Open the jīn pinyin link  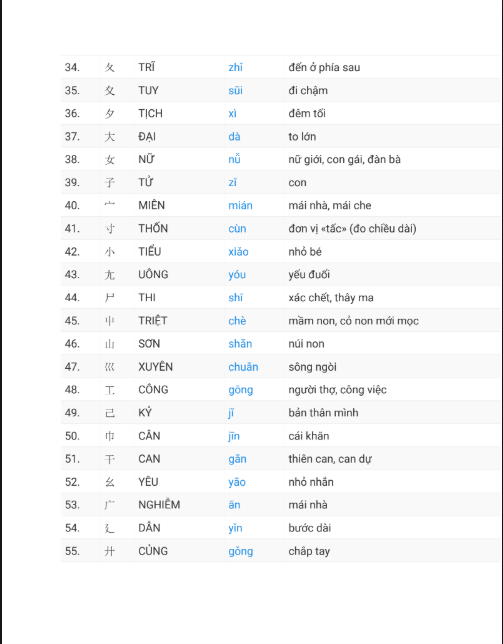[x=234, y=436]
